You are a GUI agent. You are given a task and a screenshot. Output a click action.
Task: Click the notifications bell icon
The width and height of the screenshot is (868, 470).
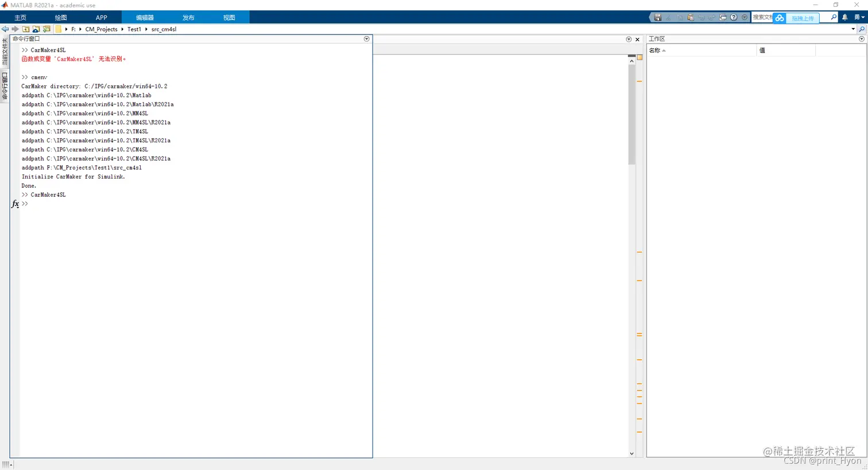(845, 18)
